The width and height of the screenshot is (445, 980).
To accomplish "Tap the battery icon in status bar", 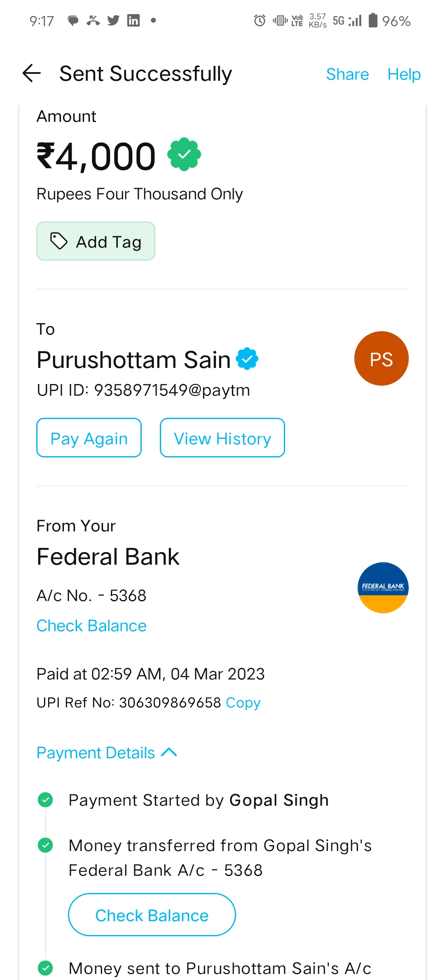I will [x=372, y=20].
